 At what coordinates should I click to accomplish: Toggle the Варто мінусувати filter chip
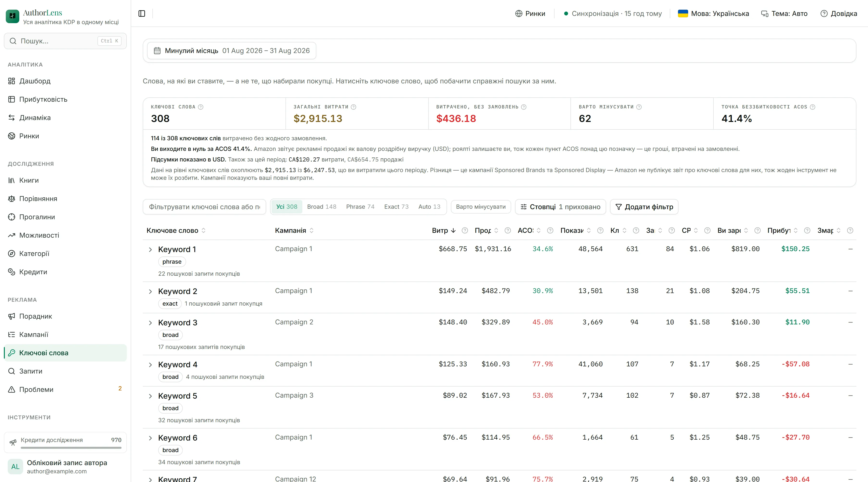[x=481, y=207]
